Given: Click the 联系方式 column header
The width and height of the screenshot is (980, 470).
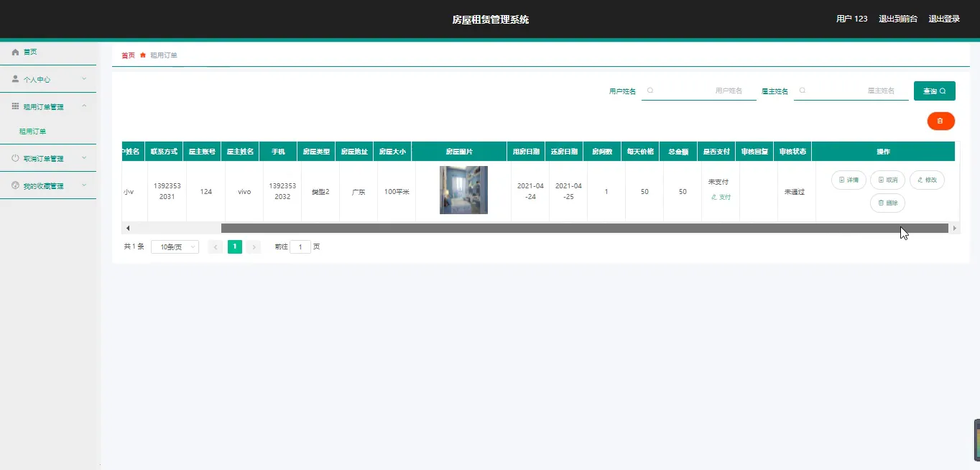Looking at the screenshot, I should pyautogui.click(x=164, y=152).
